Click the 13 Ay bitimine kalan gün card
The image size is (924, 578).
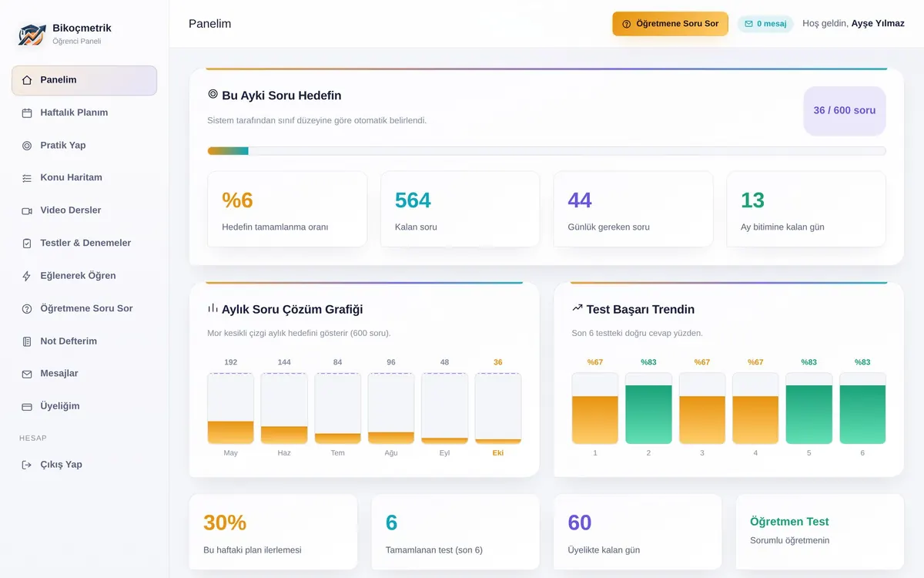[x=806, y=209]
